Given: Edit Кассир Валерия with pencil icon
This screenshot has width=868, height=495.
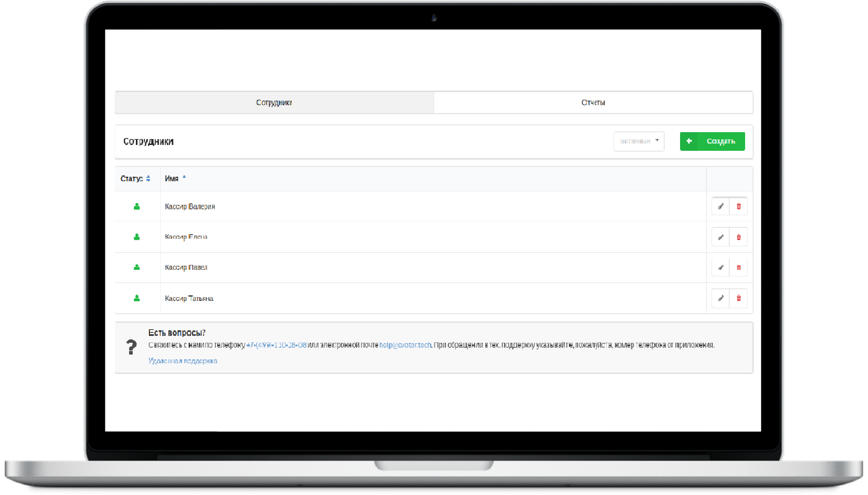Looking at the screenshot, I should (x=721, y=207).
